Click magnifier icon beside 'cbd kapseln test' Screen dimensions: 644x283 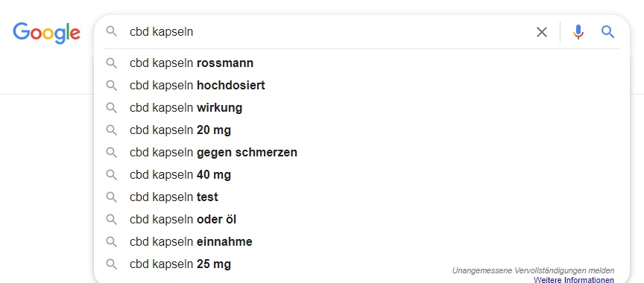click(111, 197)
